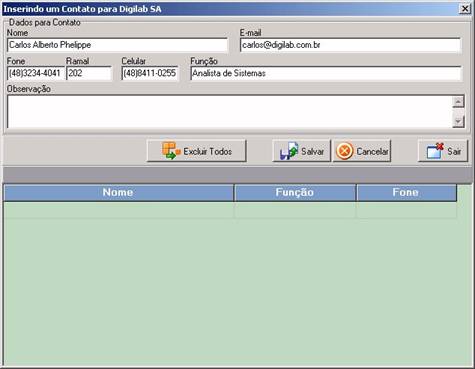475x369 pixels.
Task: Sort by the Nome column header
Action: [119, 192]
